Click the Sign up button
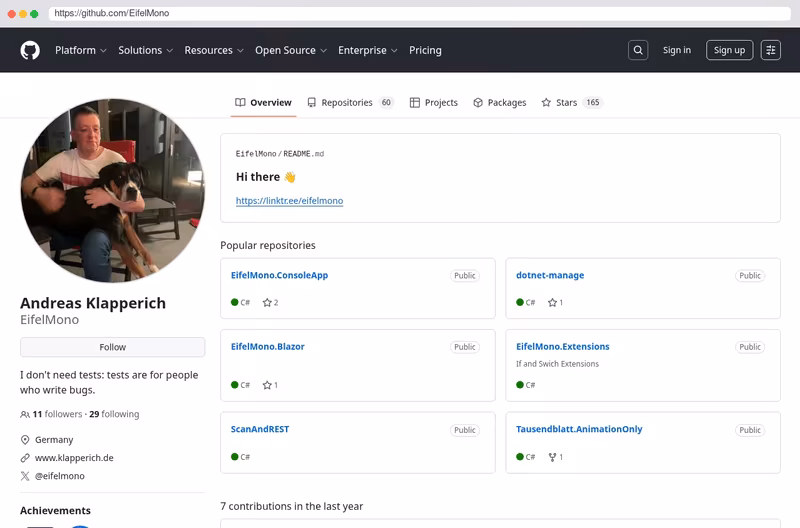This screenshot has width=800, height=528. (x=729, y=50)
